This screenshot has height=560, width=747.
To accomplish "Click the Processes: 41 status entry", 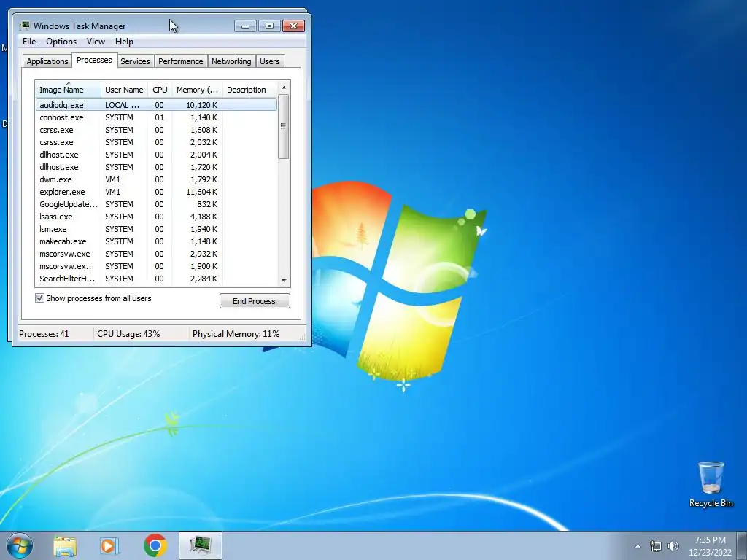I will pos(44,334).
